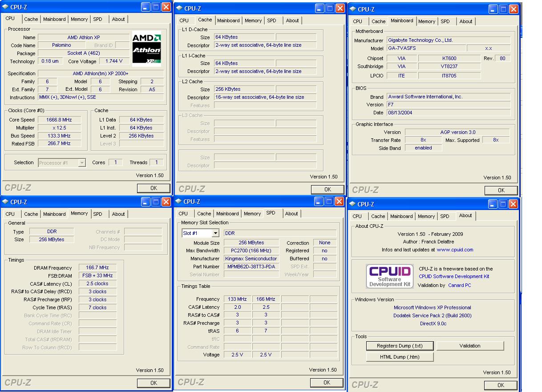Click the CAS# Latency 2.5 clocks value
This screenshot has height=392, width=542.
point(97,284)
